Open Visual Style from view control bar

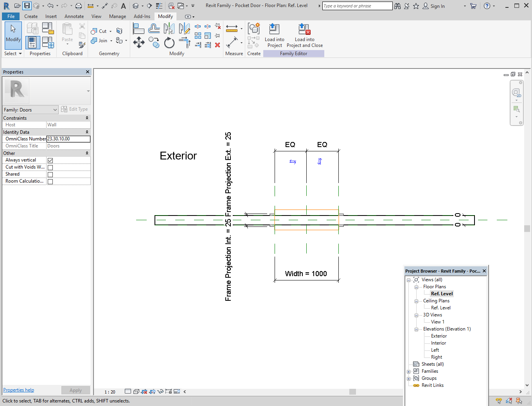click(x=136, y=392)
